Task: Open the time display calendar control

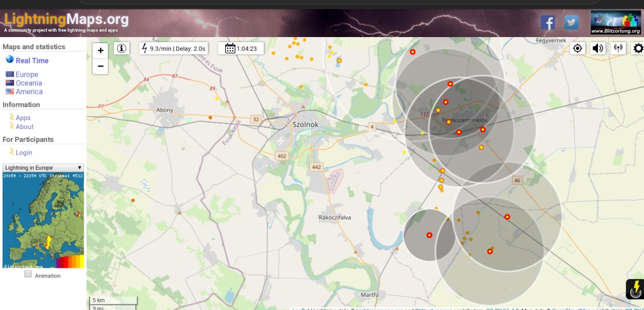Action: [241, 48]
